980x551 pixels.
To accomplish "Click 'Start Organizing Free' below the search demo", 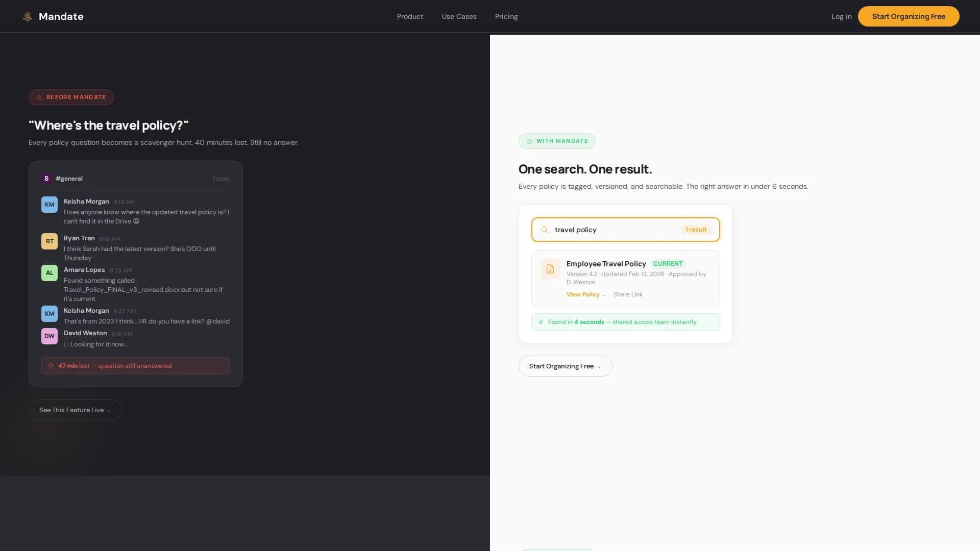I will pyautogui.click(x=565, y=366).
